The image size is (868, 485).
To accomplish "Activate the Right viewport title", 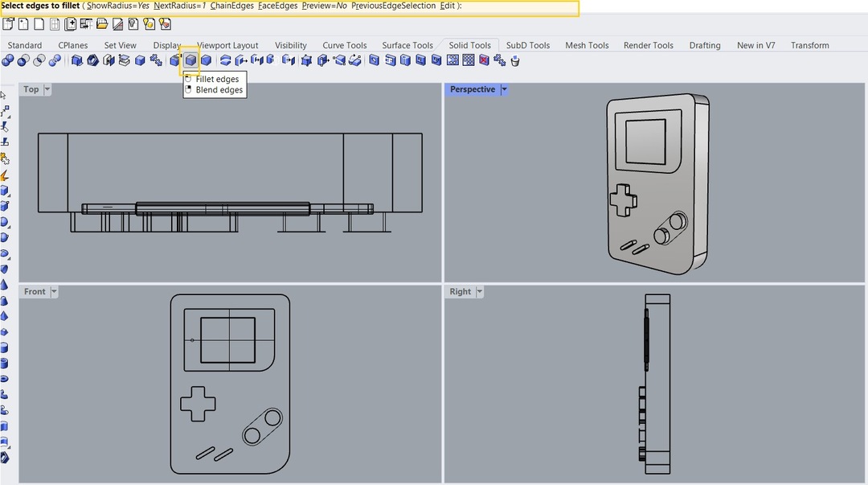I will tap(460, 291).
